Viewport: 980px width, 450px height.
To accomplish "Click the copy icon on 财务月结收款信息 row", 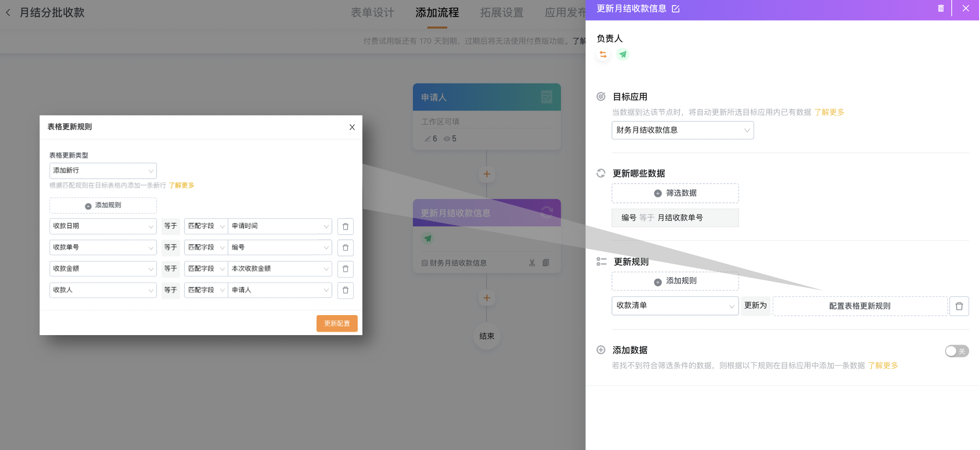I will tap(546, 262).
